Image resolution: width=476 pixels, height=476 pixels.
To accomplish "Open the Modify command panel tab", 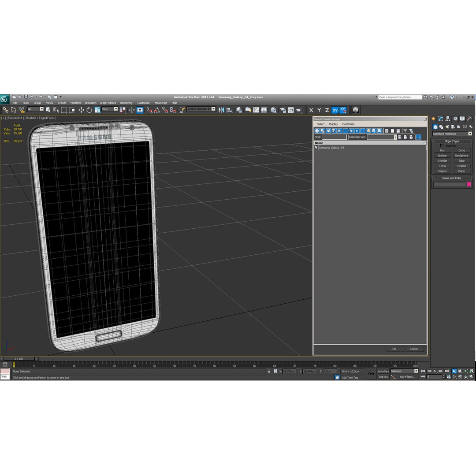I will (x=440, y=119).
